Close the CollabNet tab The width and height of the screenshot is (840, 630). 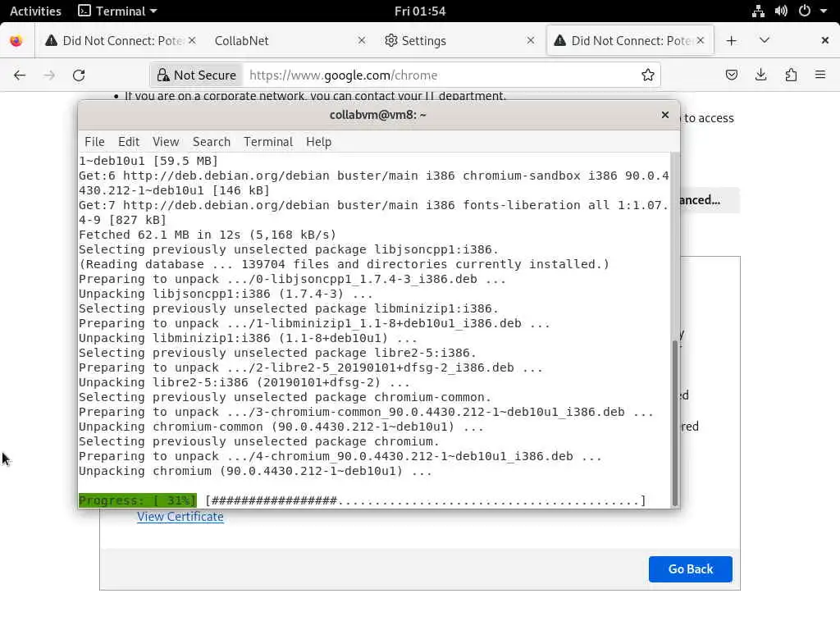362,41
